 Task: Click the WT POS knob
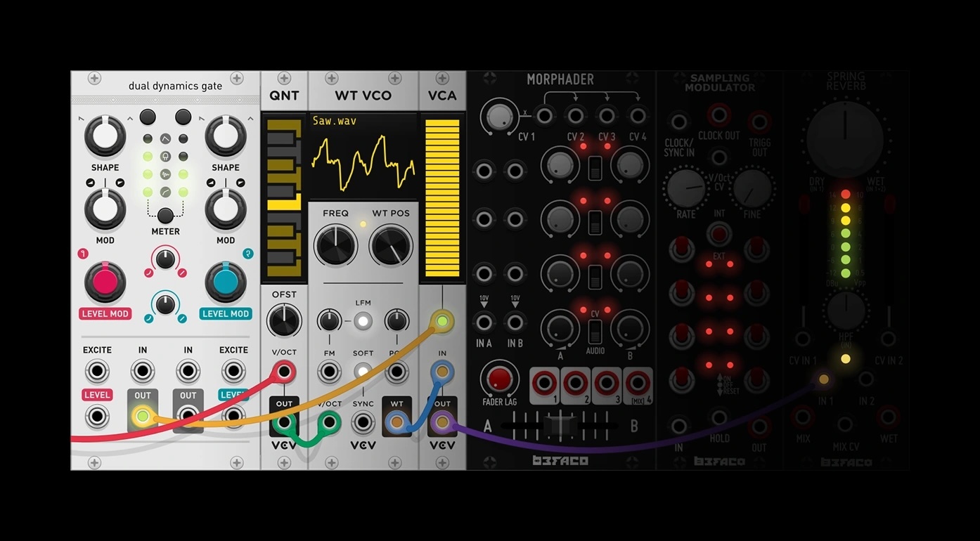[x=391, y=246]
